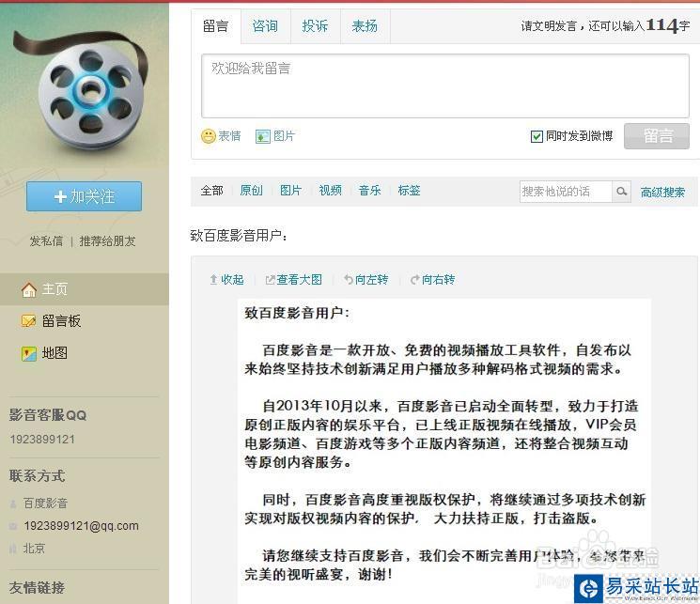Viewport: 700px width, 604px height.
Task: Switch to the 投诉 tab
Action: pyautogui.click(x=315, y=26)
